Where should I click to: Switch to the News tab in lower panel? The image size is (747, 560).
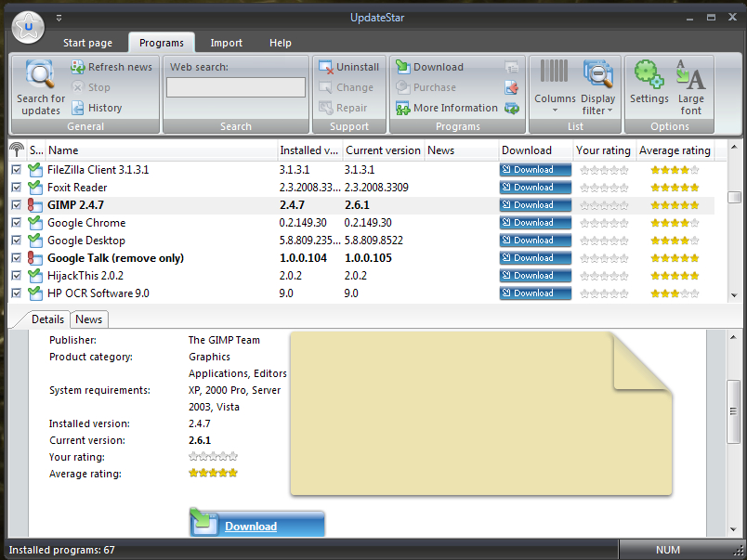(x=88, y=319)
